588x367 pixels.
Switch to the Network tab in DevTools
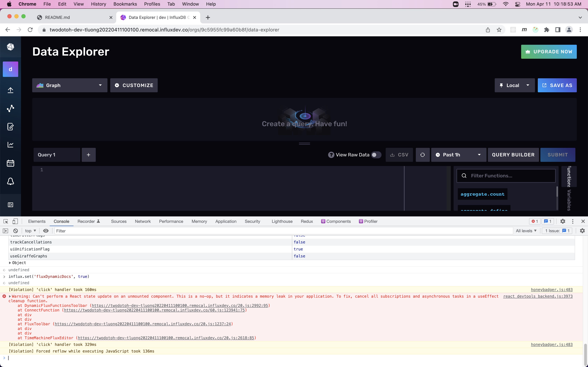143,221
